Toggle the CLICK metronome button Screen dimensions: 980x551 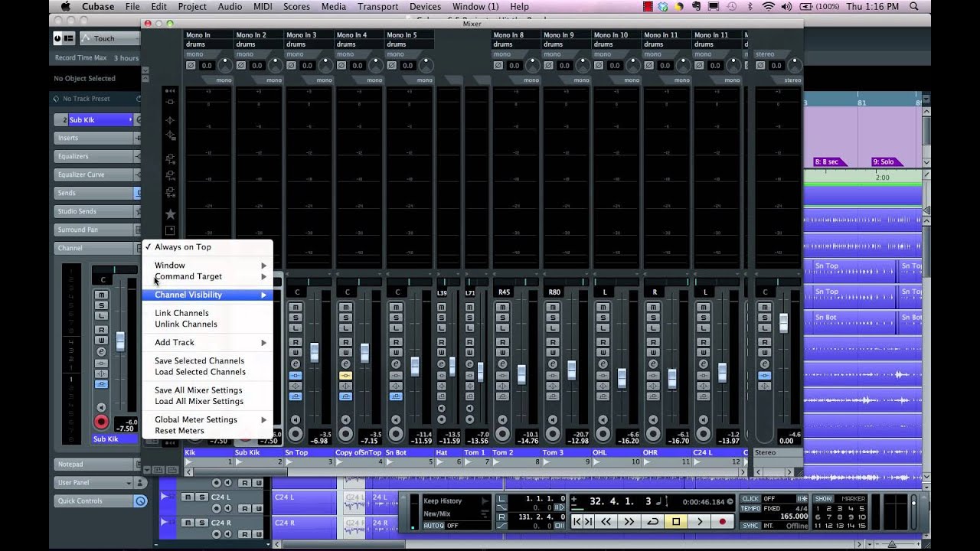[x=750, y=499]
